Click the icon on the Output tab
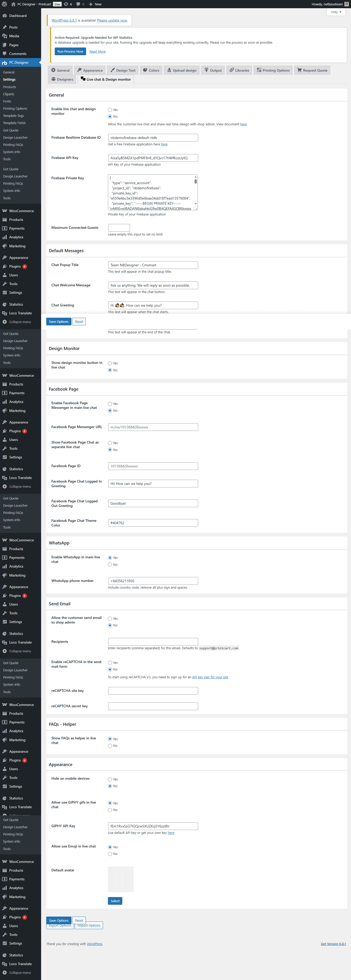351x980 pixels. click(206, 70)
